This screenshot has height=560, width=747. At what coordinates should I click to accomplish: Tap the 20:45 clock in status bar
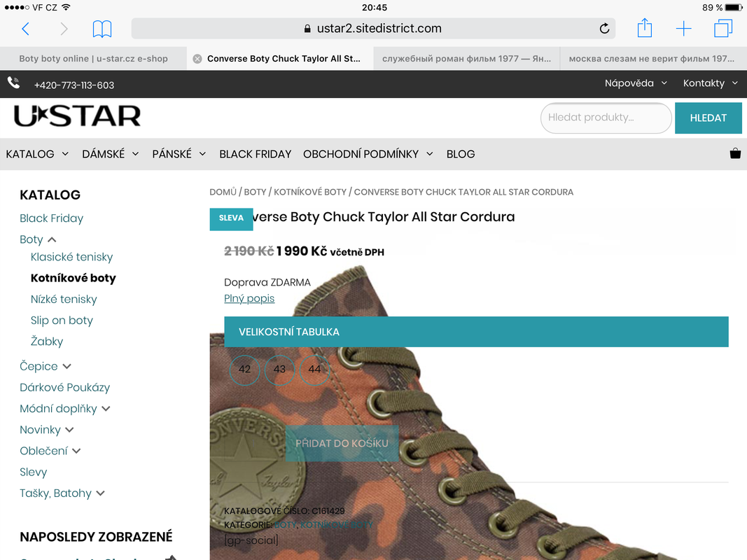coord(374,7)
